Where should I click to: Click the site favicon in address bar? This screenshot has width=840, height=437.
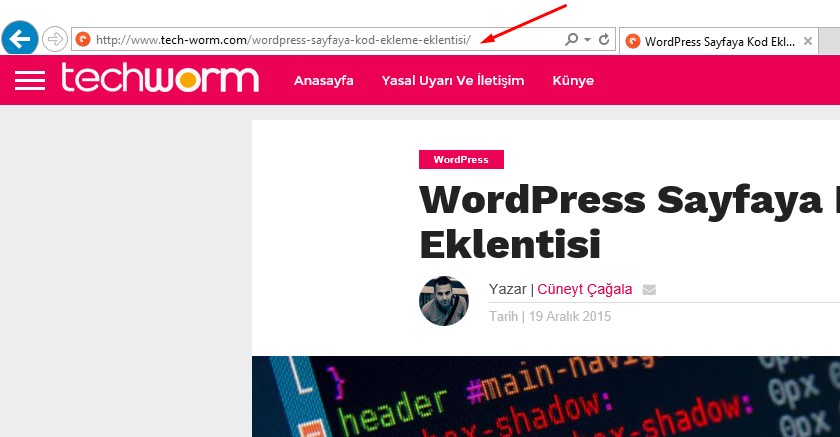[x=84, y=40]
